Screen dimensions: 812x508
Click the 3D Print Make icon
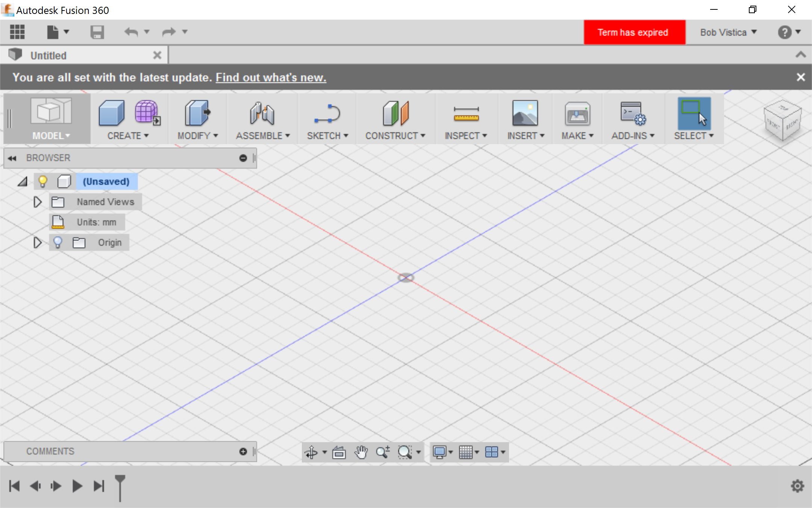(577, 114)
